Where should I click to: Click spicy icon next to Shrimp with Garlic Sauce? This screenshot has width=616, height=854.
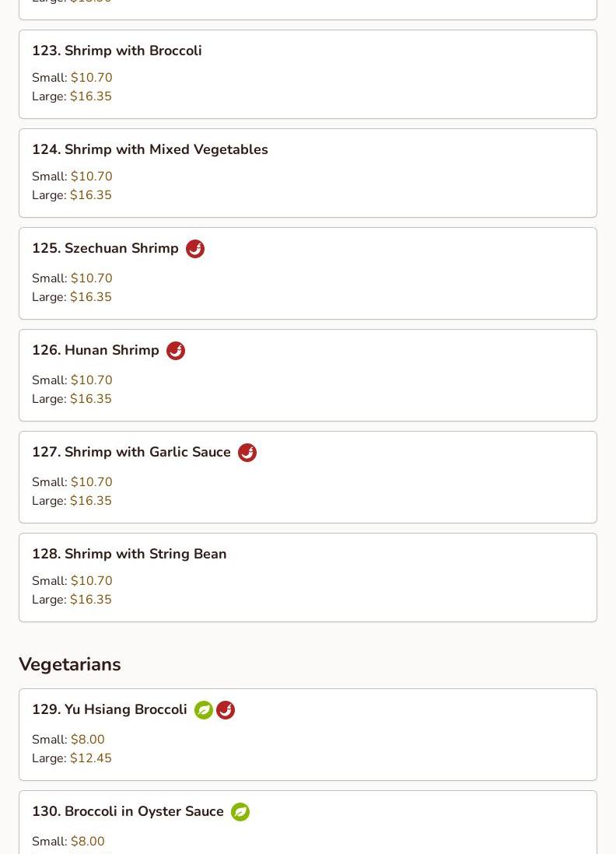coord(247,453)
